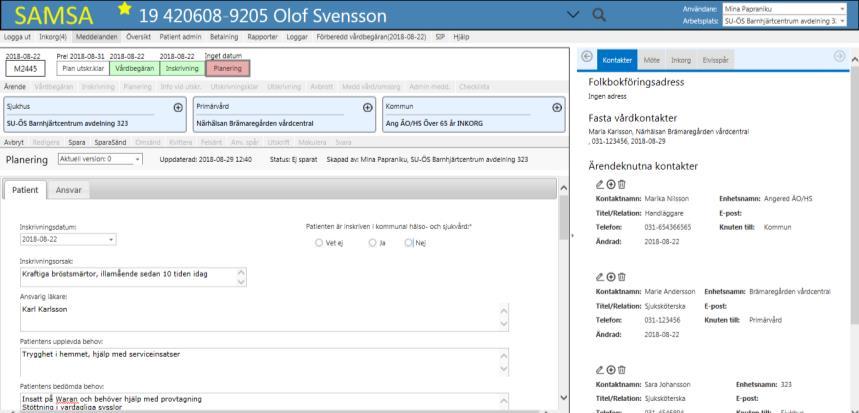
Task: Go to the Översikt menu item
Action: tap(138, 37)
